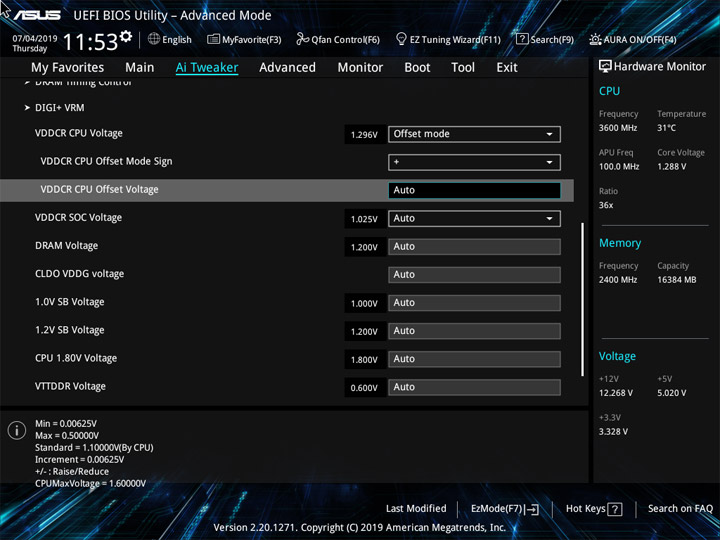The height and width of the screenshot is (540, 720).
Task: Click the CPUMaxVoltage help text line
Action: [90, 484]
